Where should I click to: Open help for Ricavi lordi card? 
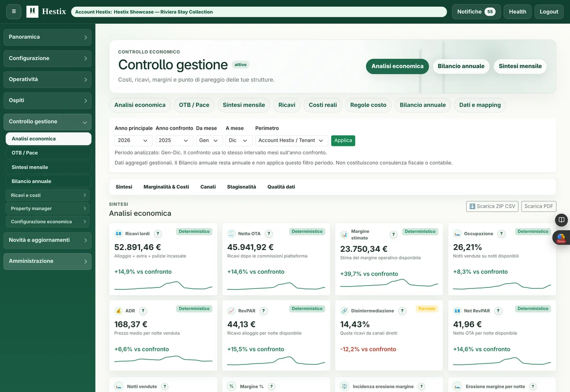point(158,234)
